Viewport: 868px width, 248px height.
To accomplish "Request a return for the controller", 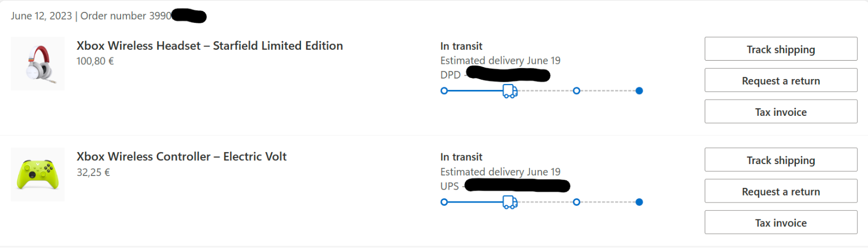I will pos(781,191).
